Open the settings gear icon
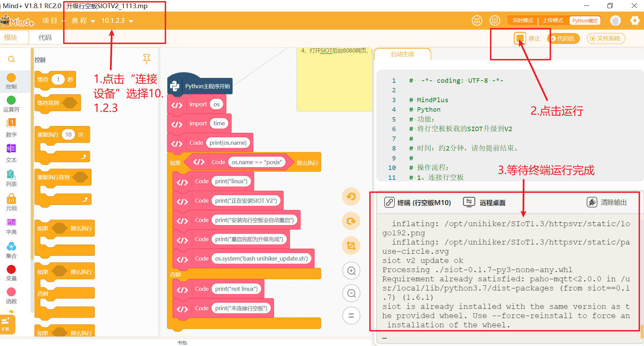 point(635,21)
